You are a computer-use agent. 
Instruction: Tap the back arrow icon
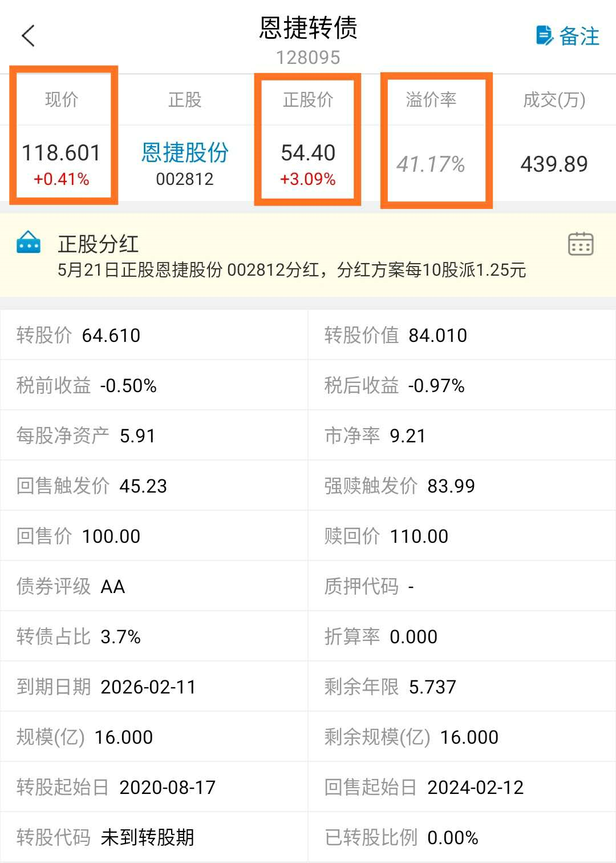(28, 36)
